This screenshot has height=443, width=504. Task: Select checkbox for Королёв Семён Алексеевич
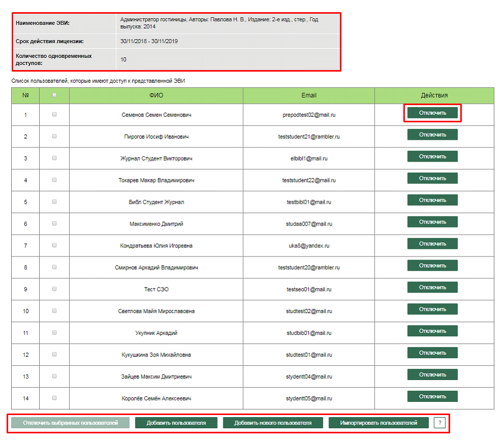(54, 398)
